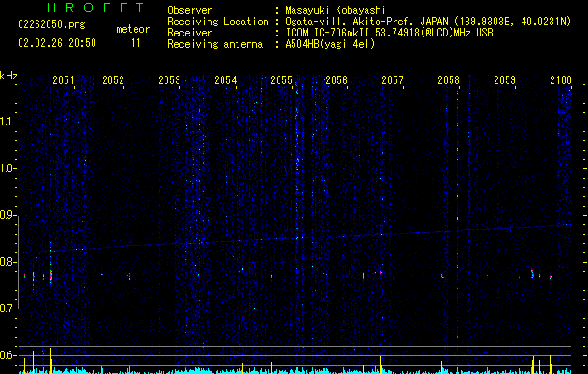The width and height of the screenshot is (588, 374).
Task: Click the 0.7 kHz frequency label
Action: (7, 309)
